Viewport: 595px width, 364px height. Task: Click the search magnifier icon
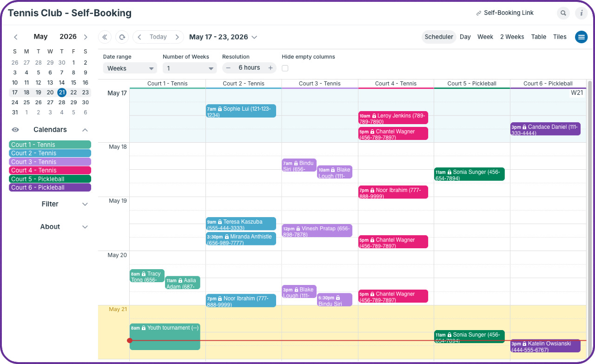563,13
